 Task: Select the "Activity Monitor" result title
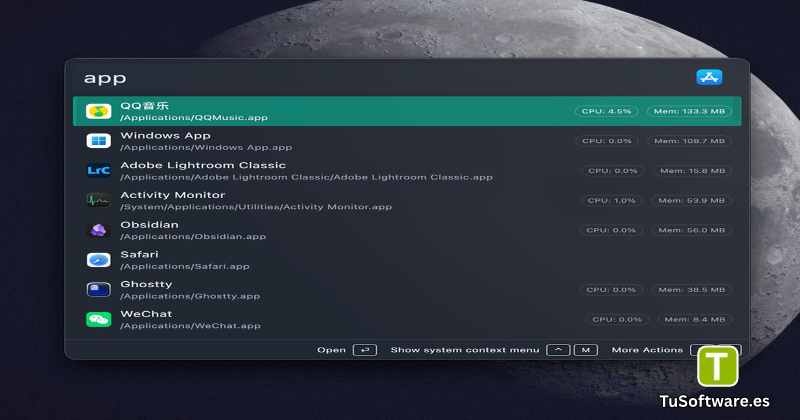pyautogui.click(x=172, y=194)
